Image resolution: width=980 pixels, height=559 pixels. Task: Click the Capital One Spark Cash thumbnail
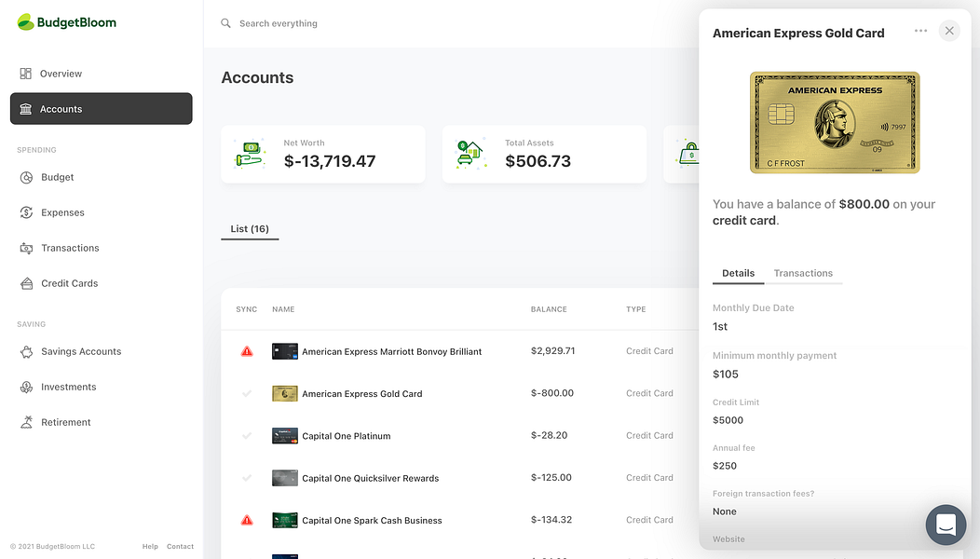285,520
